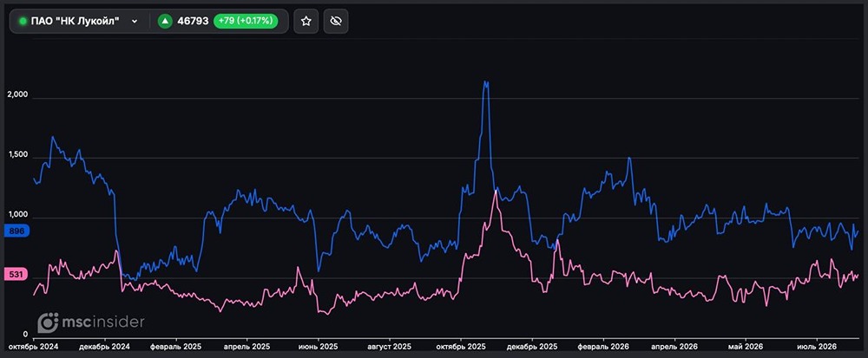
Task: Click the июнь 2025 axis label
Action: [318, 347]
